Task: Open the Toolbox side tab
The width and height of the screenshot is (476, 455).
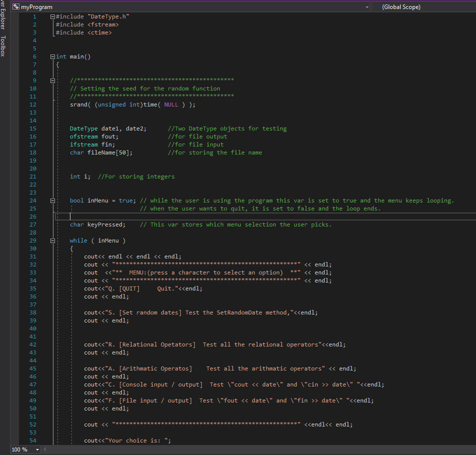Action: coord(3,46)
